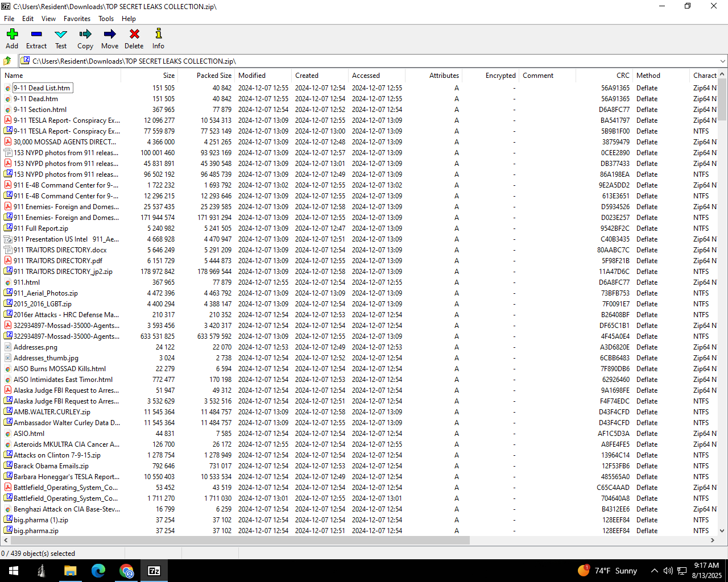Sort by the Encrypted column header
The width and height of the screenshot is (728, 582).
click(x=490, y=76)
